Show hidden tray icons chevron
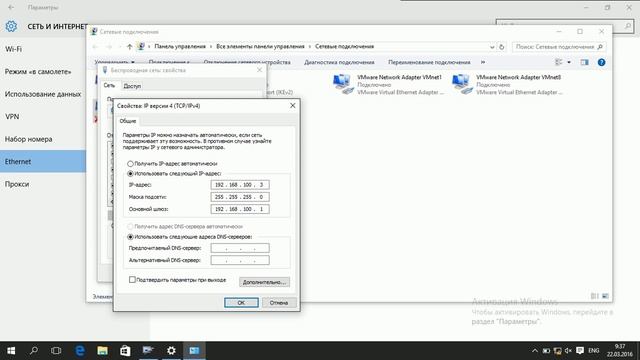This screenshot has width=640, height=360. coord(535,351)
